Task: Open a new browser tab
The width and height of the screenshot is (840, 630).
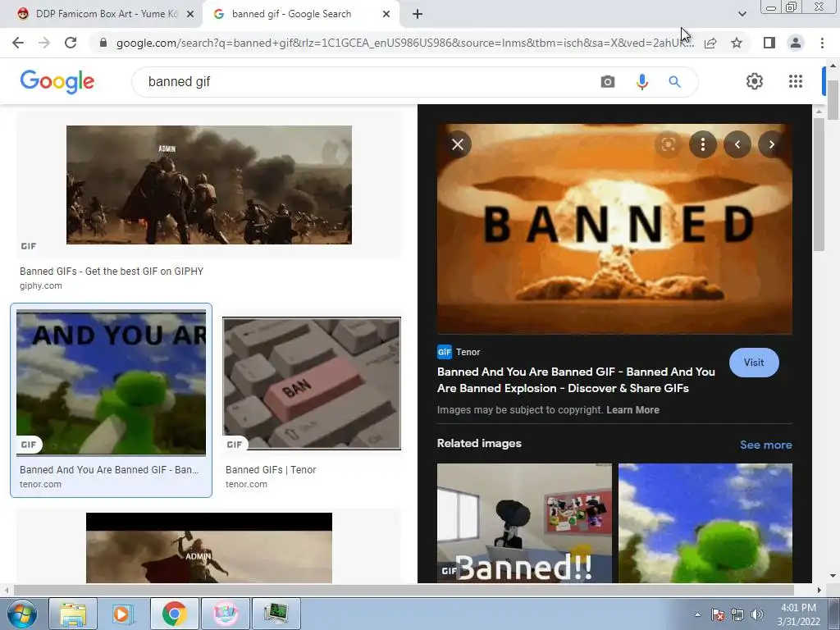Action: pyautogui.click(x=418, y=14)
